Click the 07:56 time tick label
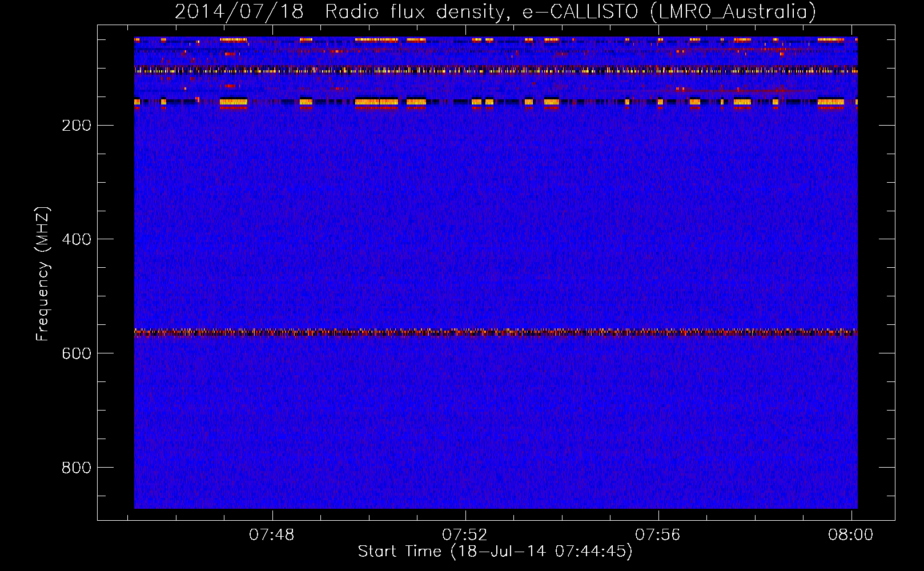 pos(658,535)
